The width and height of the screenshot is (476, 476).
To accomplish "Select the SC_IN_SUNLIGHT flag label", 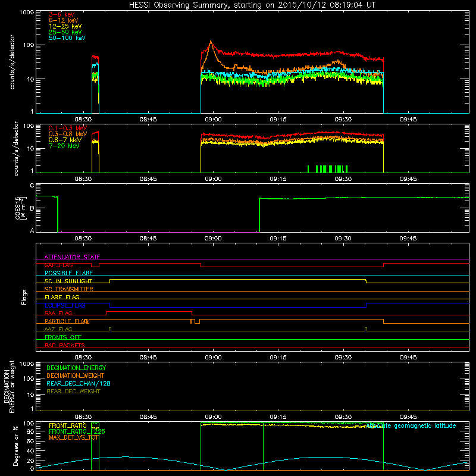I will tap(68, 281).
